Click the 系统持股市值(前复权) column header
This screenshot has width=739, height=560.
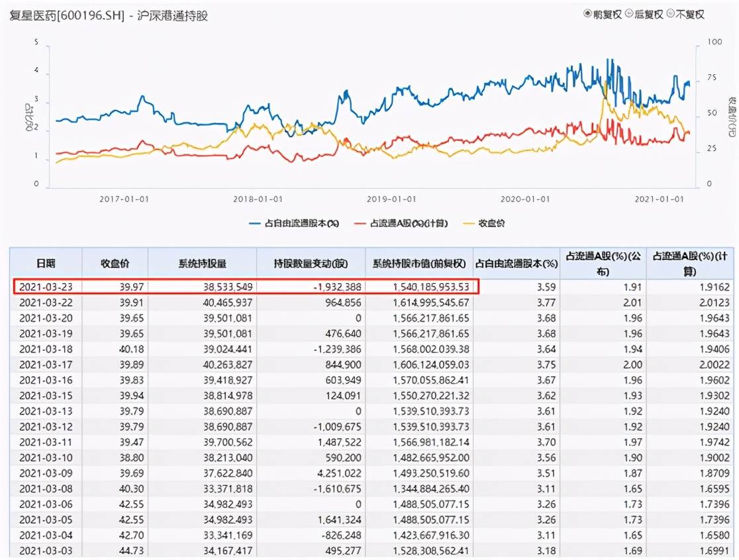(x=419, y=263)
